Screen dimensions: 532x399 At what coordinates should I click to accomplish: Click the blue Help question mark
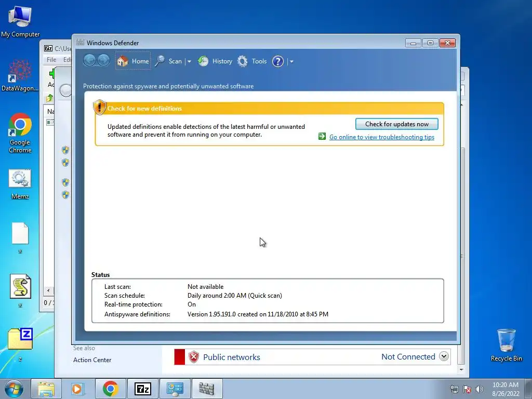click(278, 61)
